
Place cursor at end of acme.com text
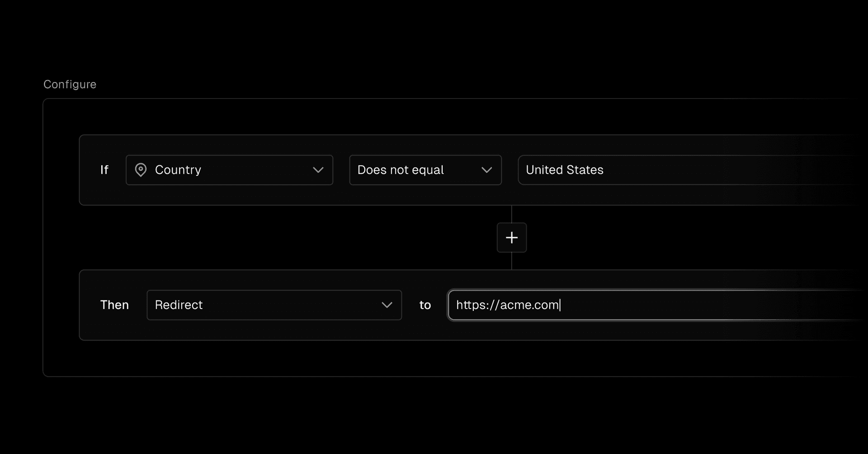pyautogui.click(x=559, y=305)
